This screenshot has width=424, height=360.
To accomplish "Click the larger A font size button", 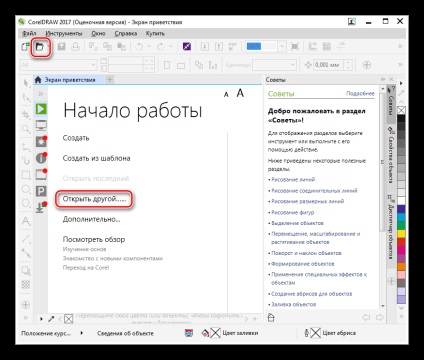I will click(240, 93).
